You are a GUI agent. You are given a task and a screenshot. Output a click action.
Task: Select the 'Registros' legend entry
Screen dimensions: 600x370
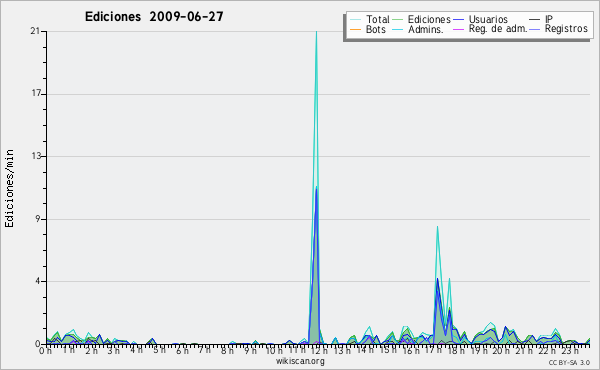pyautogui.click(x=566, y=29)
